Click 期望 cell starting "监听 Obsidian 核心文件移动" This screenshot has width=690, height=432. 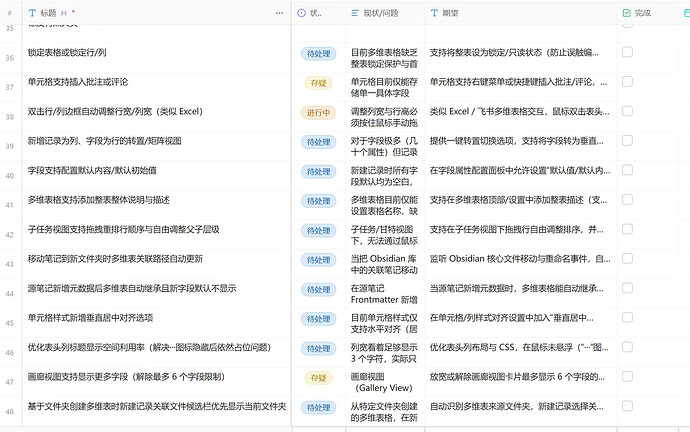pyautogui.click(x=520, y=259)
